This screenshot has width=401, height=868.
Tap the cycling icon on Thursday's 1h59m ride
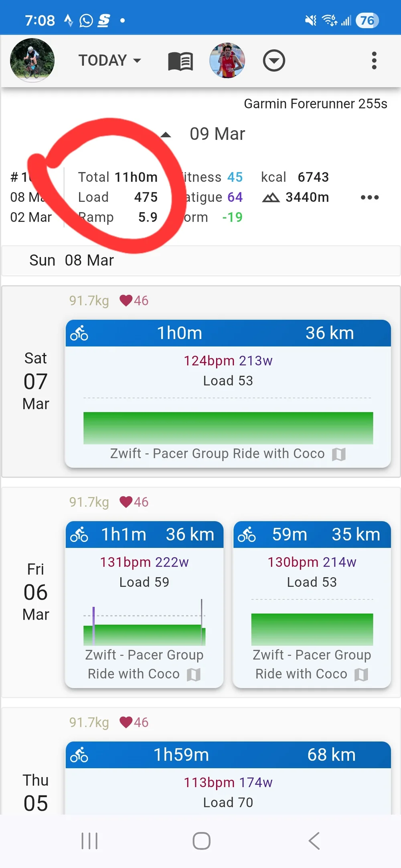point(79,755)
